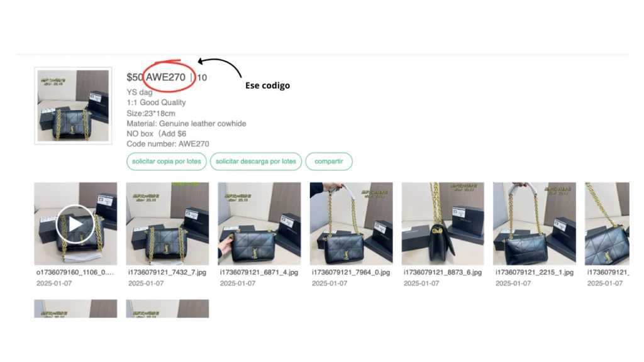Play the video thumbnail o1736079160_1106_0
644x362 pixels.
[75, 224]
